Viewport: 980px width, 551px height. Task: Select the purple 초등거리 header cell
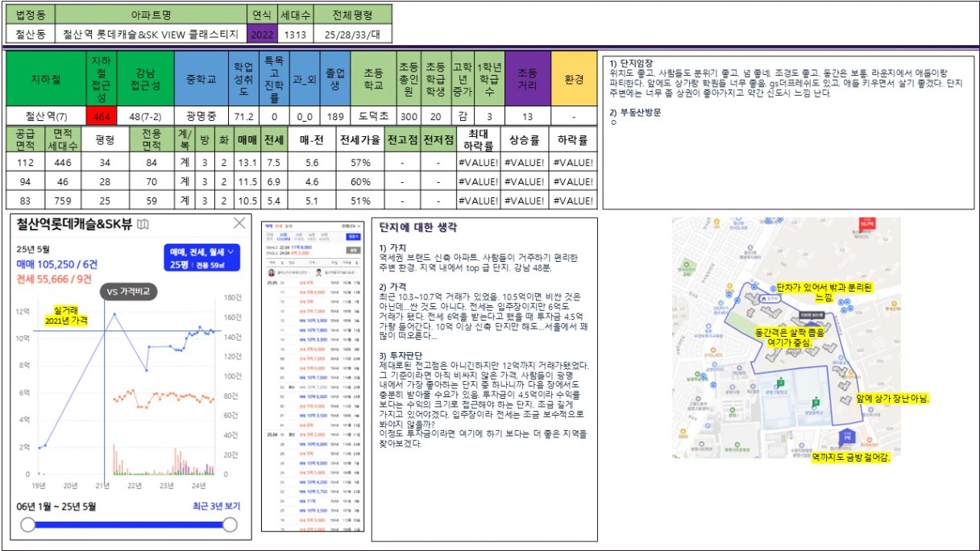(527, 79)
